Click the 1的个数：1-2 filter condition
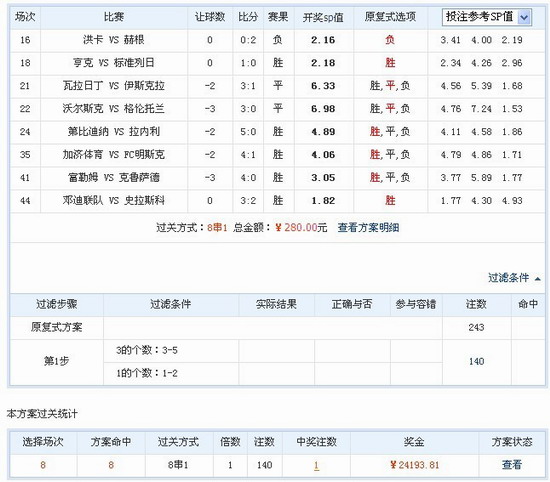The width and height of the screenshot is (550, 482). click(x=147, y=373)
